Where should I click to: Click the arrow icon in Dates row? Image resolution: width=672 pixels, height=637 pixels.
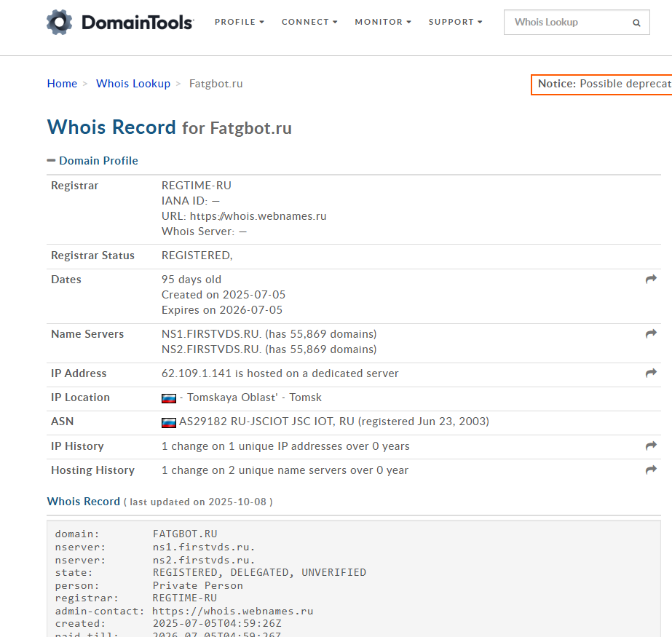click(x=651, y=280)
